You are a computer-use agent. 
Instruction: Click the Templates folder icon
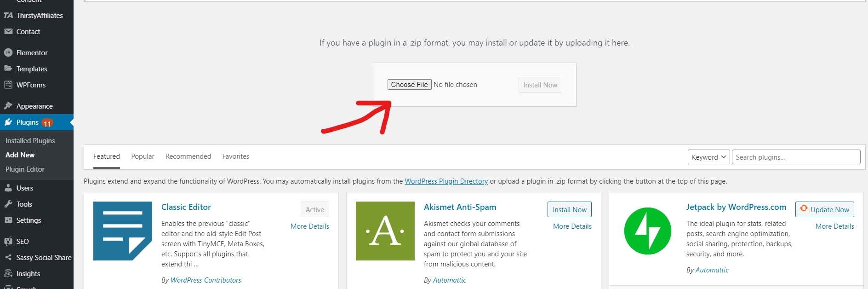point(8,68)
